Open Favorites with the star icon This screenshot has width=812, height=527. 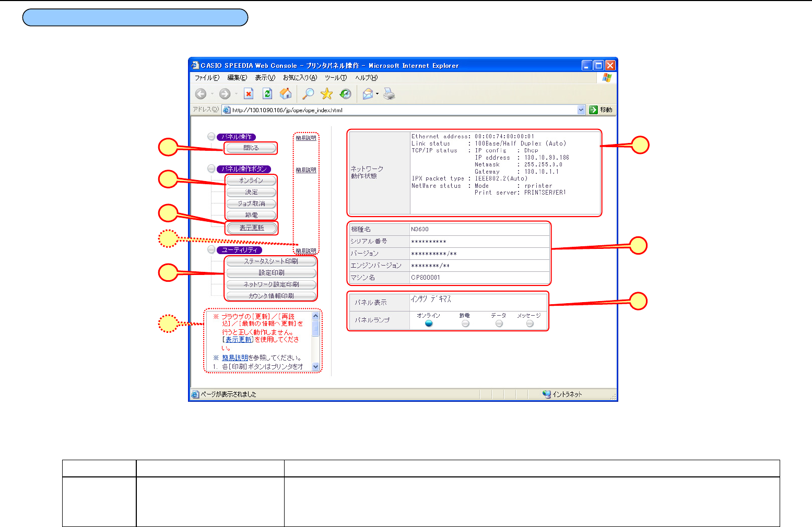pyautogui.click(x=326, y=94)
